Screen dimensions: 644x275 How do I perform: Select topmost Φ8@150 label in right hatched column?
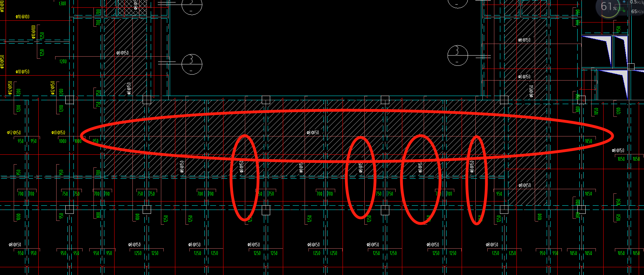524,40
